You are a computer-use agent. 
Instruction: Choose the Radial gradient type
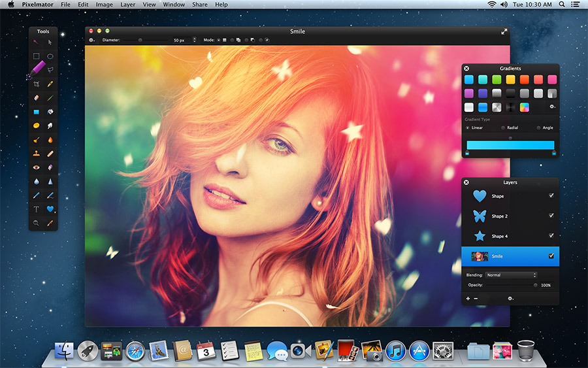click(x=502, y=127)
